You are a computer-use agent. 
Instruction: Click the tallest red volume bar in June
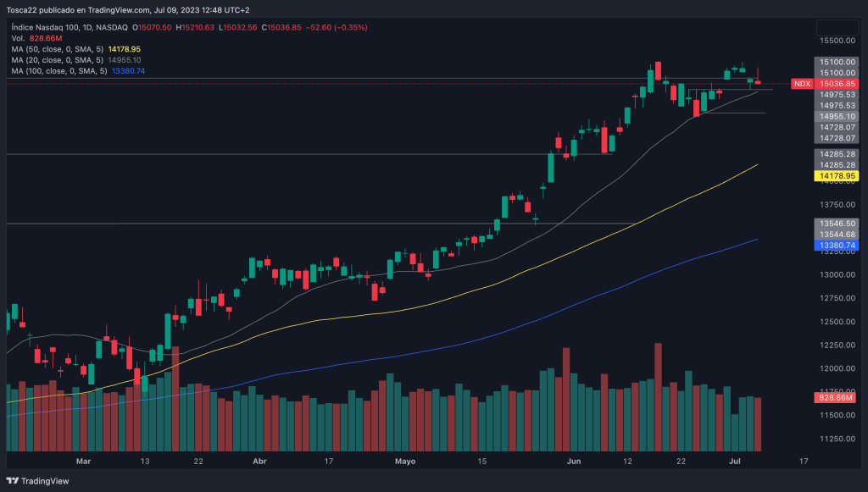pos(658,396)
